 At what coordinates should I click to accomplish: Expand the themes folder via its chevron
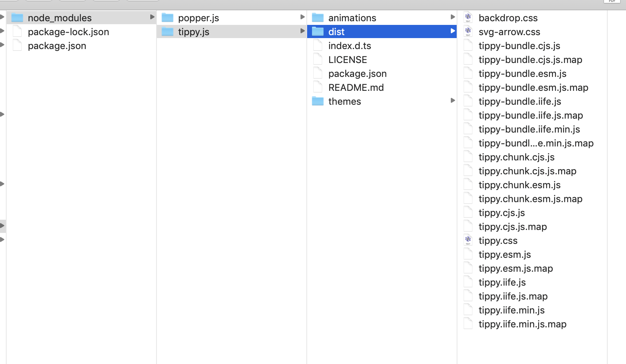[x=453, y=100]
